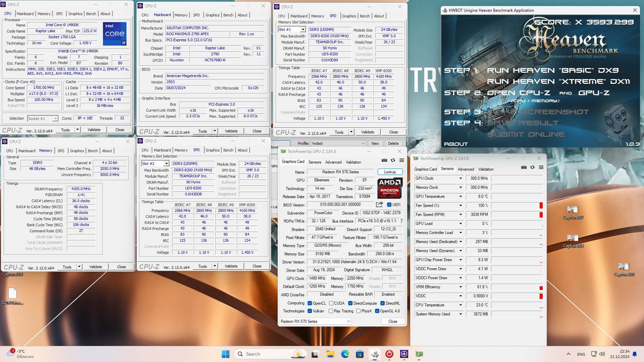Screen dimensions: 644x362
Task: Click the New profile button
Action: click(375, 143)
